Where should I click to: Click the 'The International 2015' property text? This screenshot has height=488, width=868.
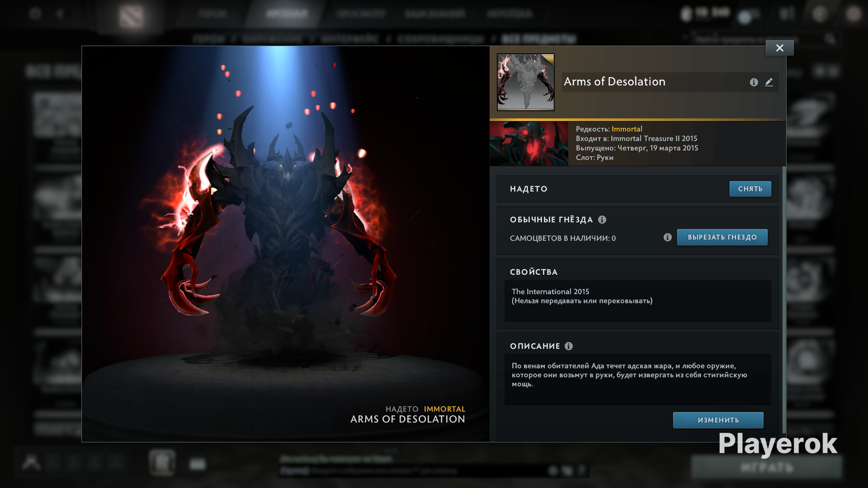(550, 291)
